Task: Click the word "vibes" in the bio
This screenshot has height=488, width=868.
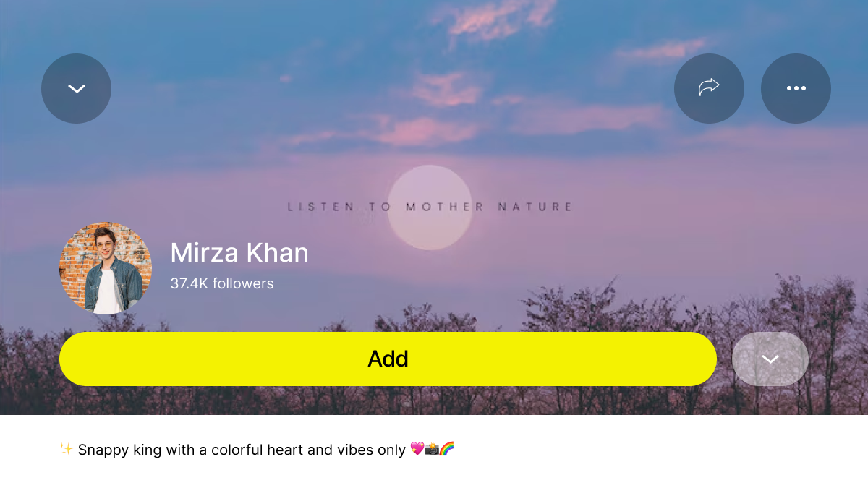Action: [355, 450]
